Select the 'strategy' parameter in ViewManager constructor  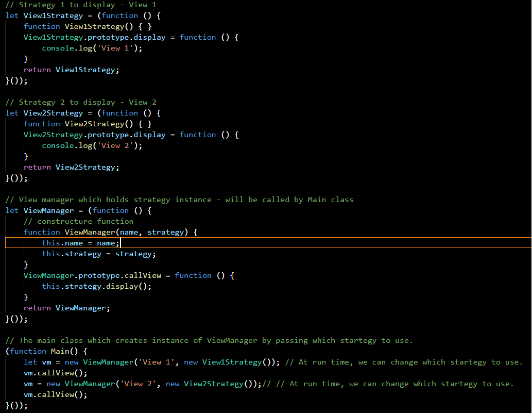(x=166, y=232)
